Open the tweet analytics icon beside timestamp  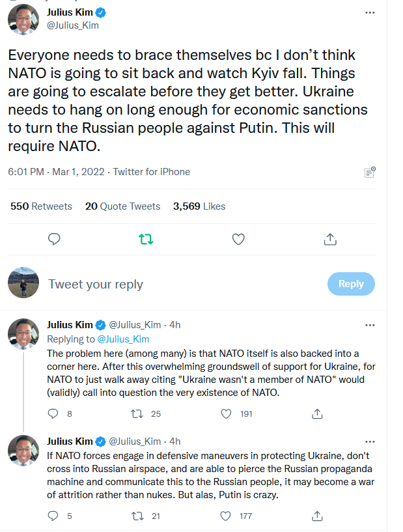tap(370, 173)
